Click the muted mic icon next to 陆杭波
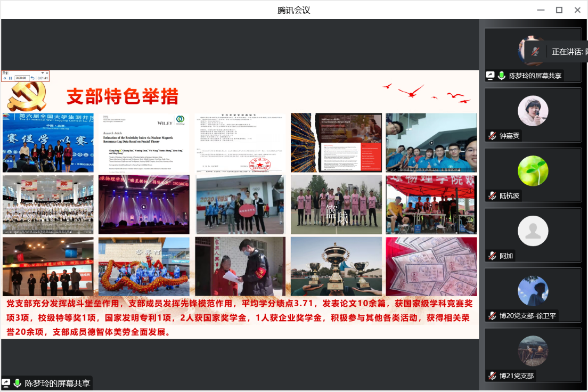Image resolution: width=588 pixels, height=392 pixels. click(x=492, y=195)
